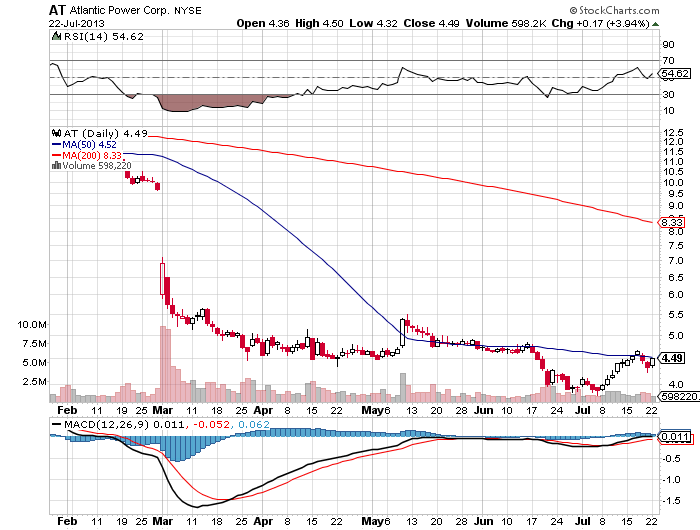Click the 5.5 label on price axis
The width and height of the screenshot is (700, 530).
point(676,315)
